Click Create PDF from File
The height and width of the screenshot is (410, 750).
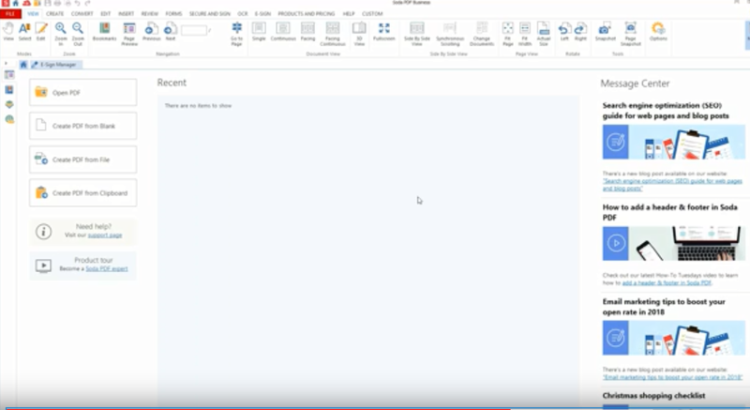pyautogui.click(x=83, y=159)
